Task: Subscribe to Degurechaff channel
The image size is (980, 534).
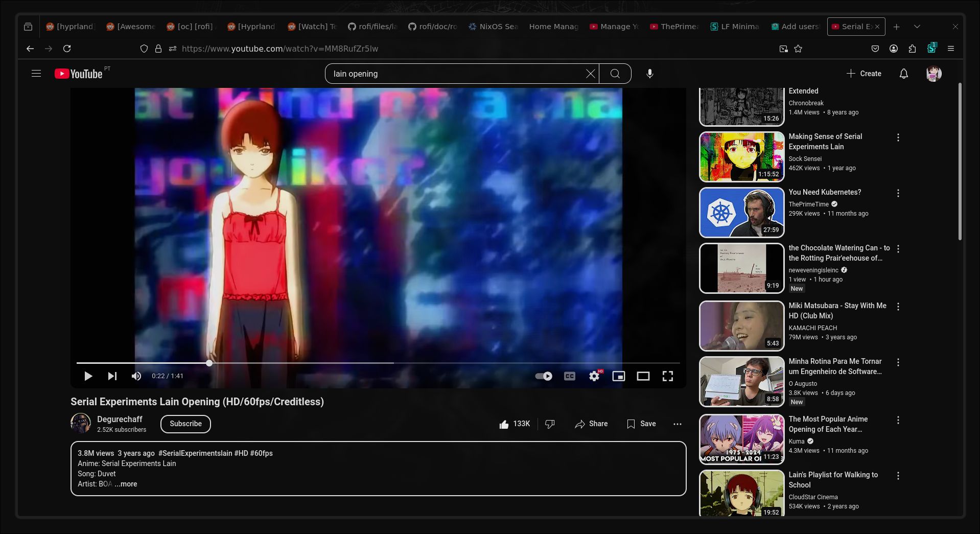Action: (x=185, y=424)
